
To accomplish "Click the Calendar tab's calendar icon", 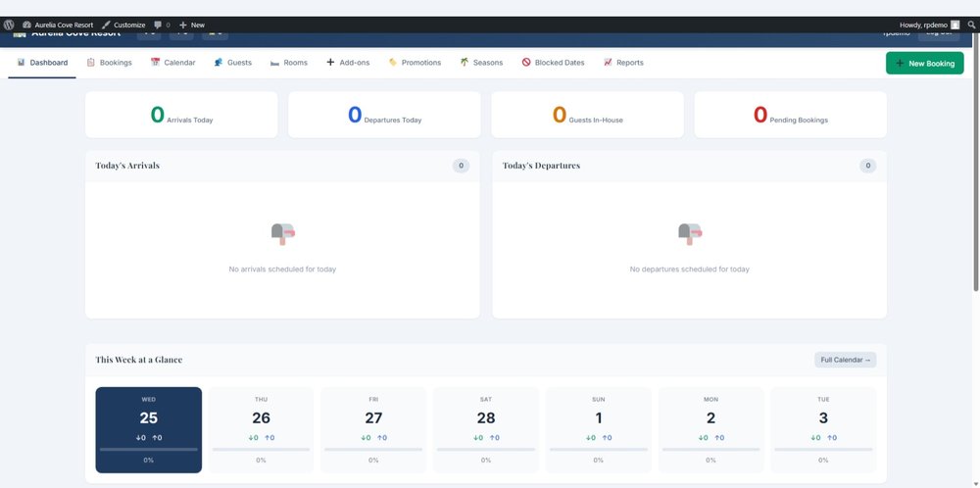I will [x=155, y=63].
